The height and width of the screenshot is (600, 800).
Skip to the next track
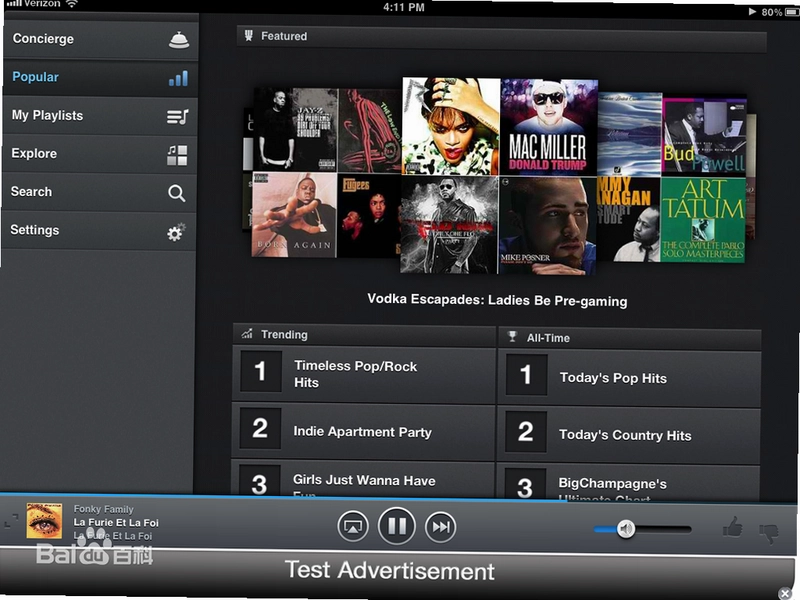[x=440, y=527]
